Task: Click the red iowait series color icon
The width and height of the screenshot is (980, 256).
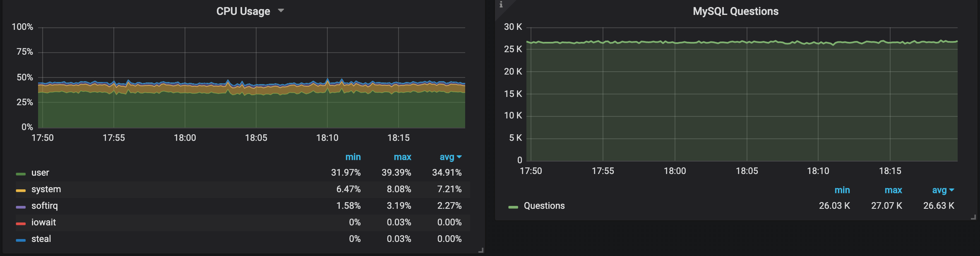Action: pos(21,223)
